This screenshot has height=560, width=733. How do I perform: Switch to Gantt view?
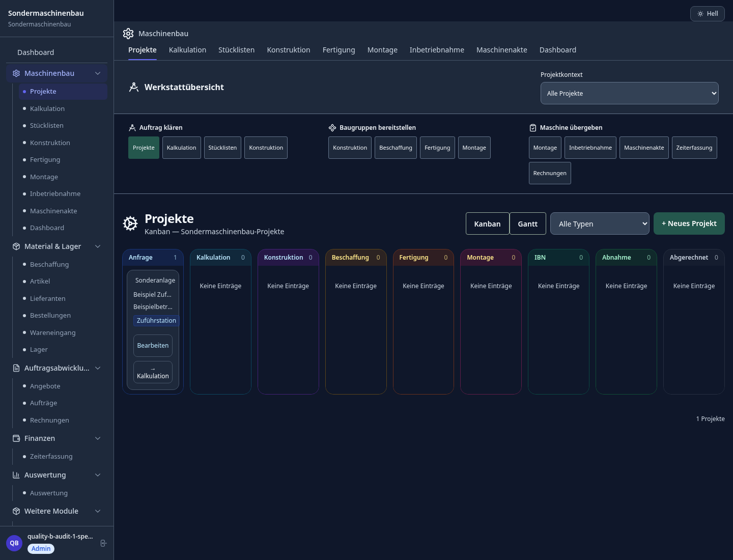528,223
